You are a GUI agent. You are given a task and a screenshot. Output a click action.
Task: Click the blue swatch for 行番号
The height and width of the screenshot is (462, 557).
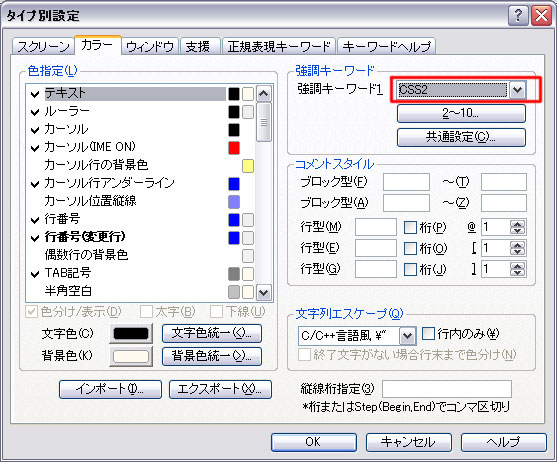coord(234,220)
